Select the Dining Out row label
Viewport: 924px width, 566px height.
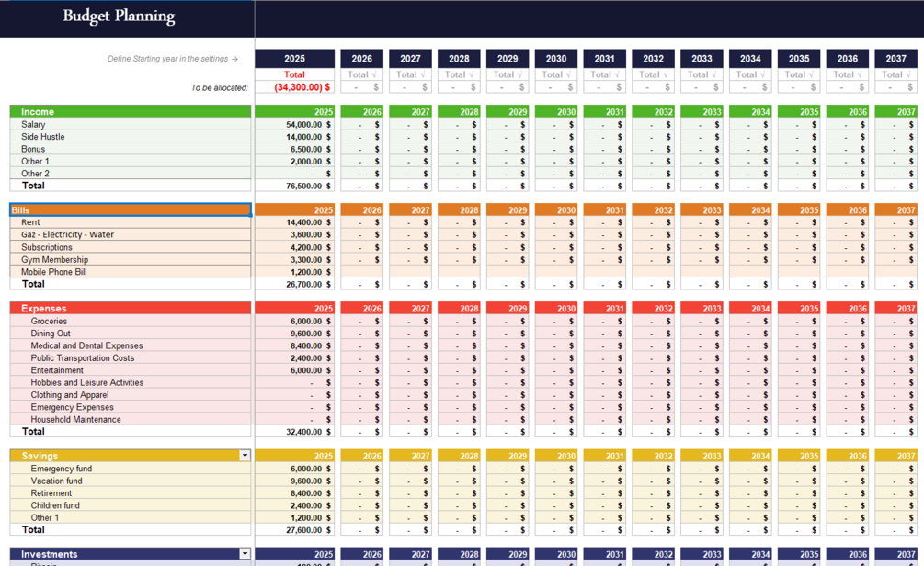51,334
